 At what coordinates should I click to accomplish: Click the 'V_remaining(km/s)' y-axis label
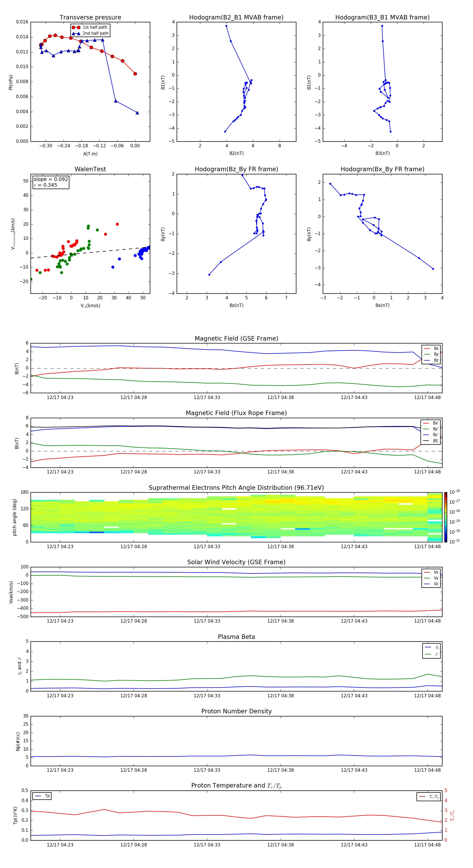pos(13,234)
